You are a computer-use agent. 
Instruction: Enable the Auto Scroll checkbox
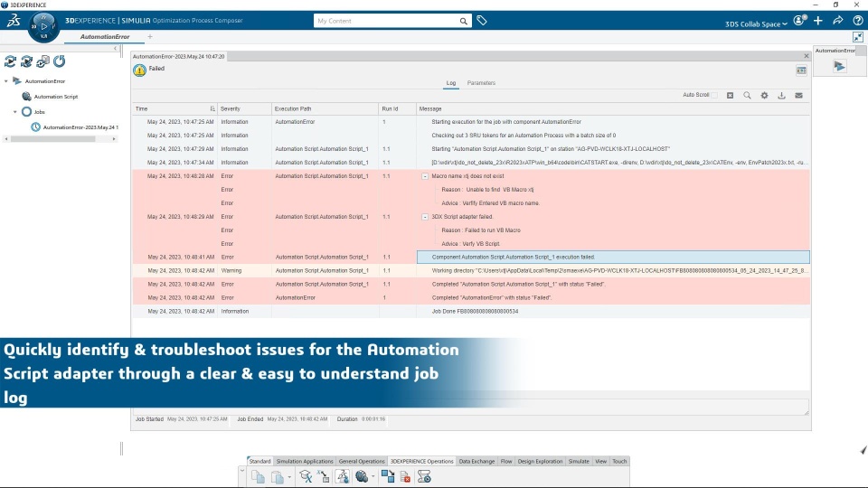pos(714,95)
